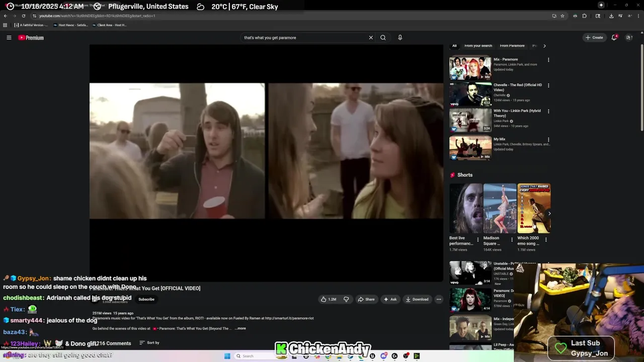
Task: Open browser extensions puzzle icon
Action: [x=585, y=16]
